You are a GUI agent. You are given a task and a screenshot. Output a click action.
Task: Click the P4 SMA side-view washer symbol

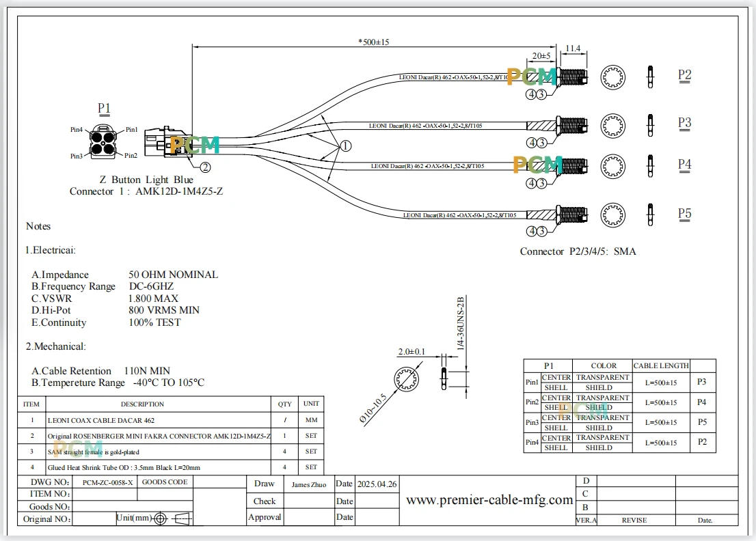coord(651,166)
